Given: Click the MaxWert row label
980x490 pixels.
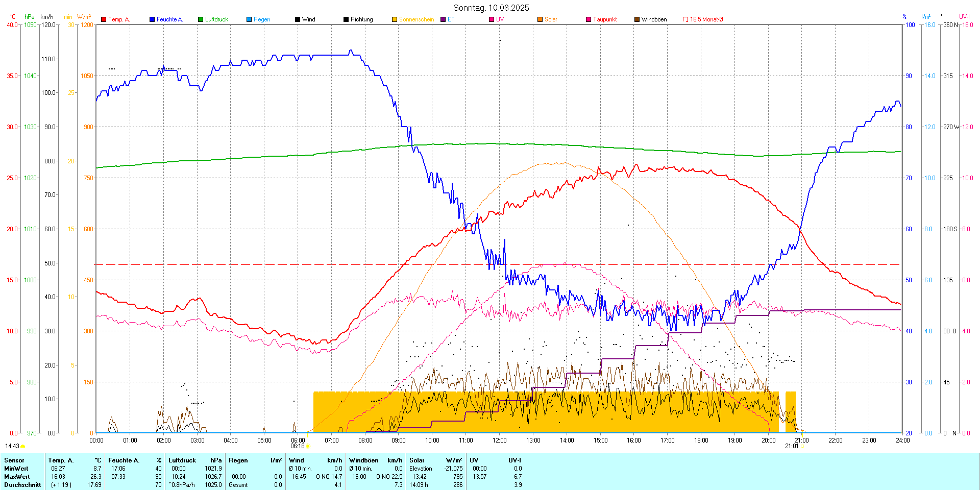Looking at the screenshot, I should point(16,477).
